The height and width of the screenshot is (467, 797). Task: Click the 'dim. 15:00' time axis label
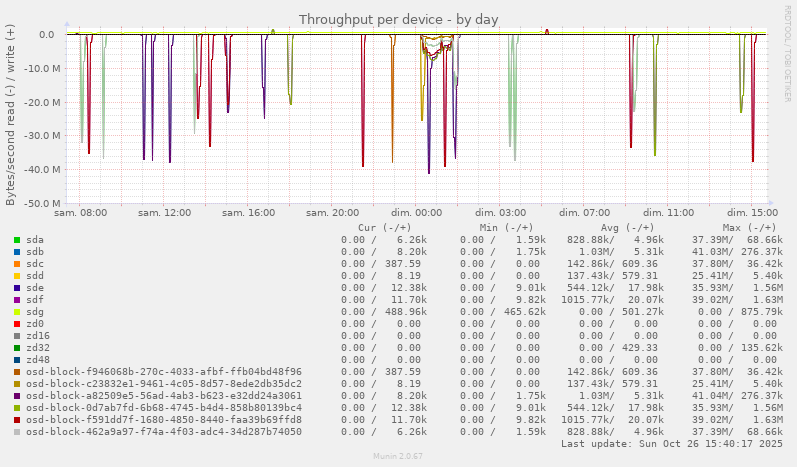752,213
